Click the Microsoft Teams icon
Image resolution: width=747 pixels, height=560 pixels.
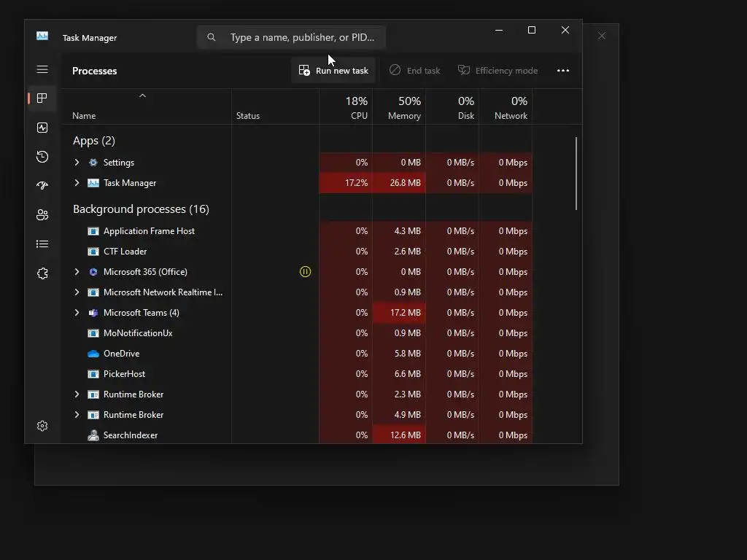[93, 313]
